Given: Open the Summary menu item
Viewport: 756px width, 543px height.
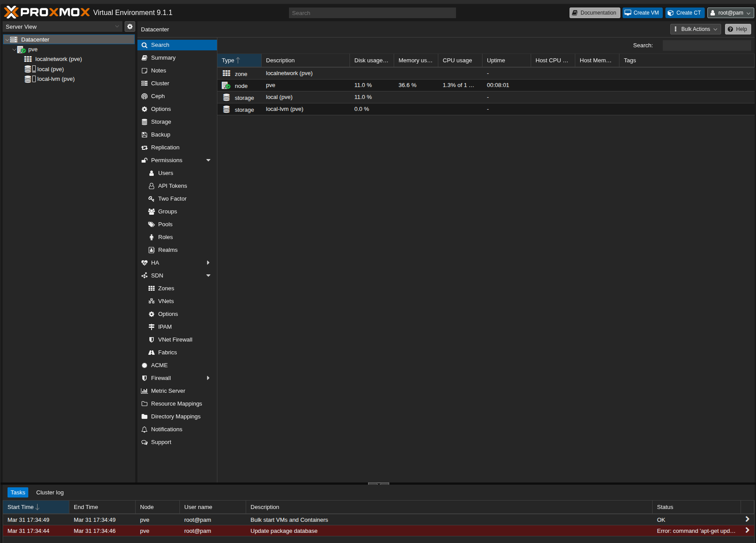Looking at the screenshot, I should coord(163,58).
